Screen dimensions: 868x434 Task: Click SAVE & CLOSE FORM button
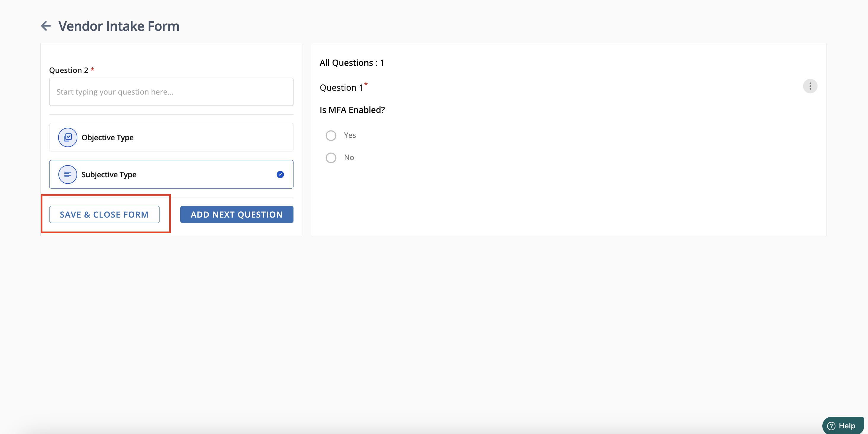click(x=104, y=215)
